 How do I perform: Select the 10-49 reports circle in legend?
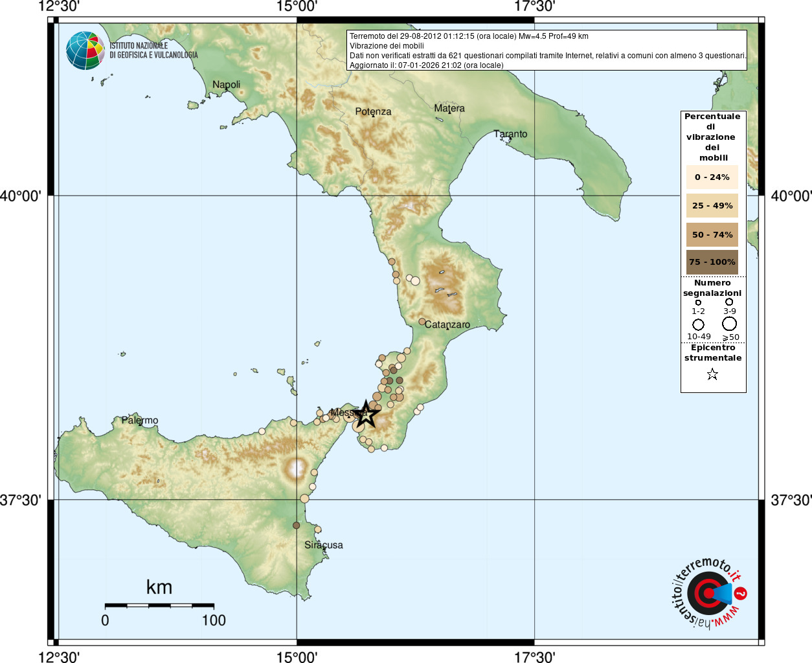[698, 324]
